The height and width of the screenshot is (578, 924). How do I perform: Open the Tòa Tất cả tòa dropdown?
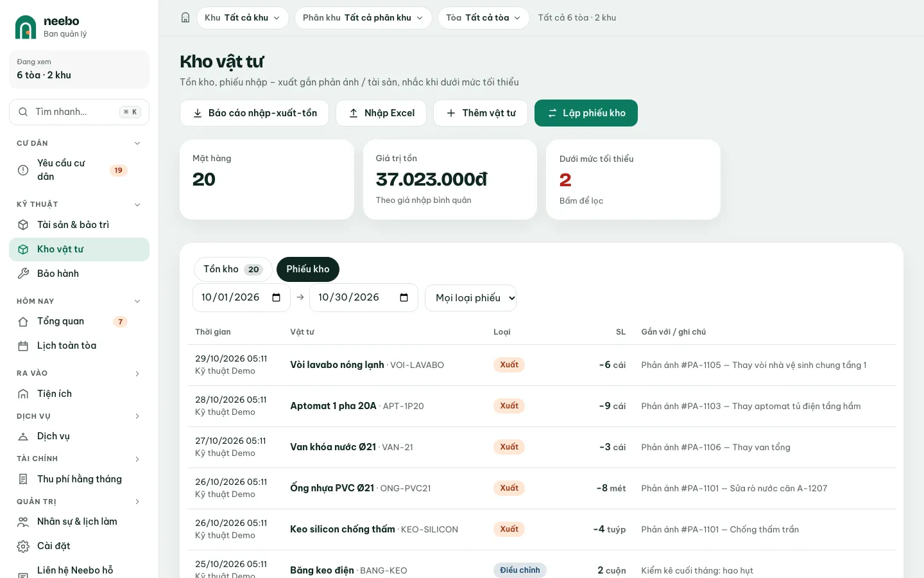484,18
